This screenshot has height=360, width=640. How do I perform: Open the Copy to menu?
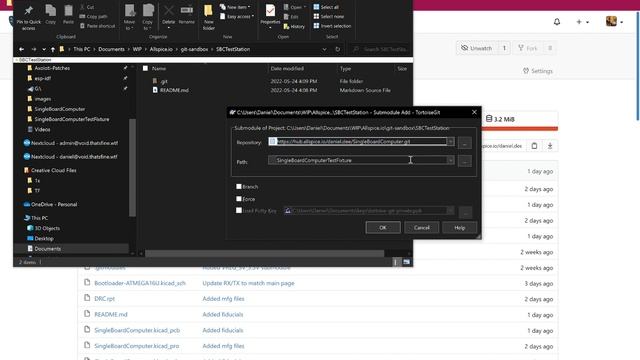click(x=147, y=18)
